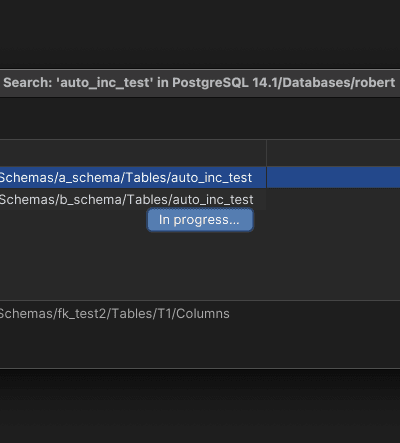Click the highlighted right cell of a_schema row
Viewport: 400px width, 443px height.
(x=333, y=178)
